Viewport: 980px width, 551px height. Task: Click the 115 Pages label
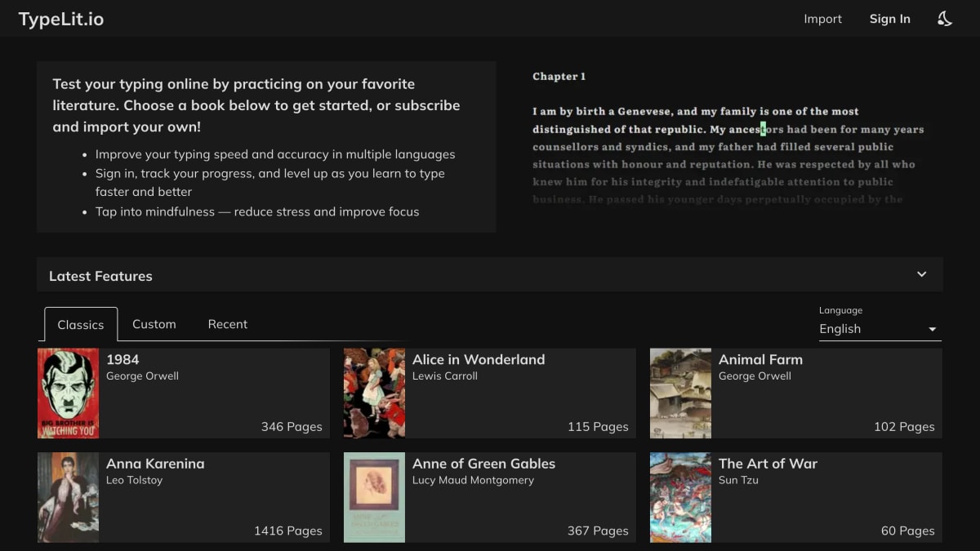coord(598,426)
